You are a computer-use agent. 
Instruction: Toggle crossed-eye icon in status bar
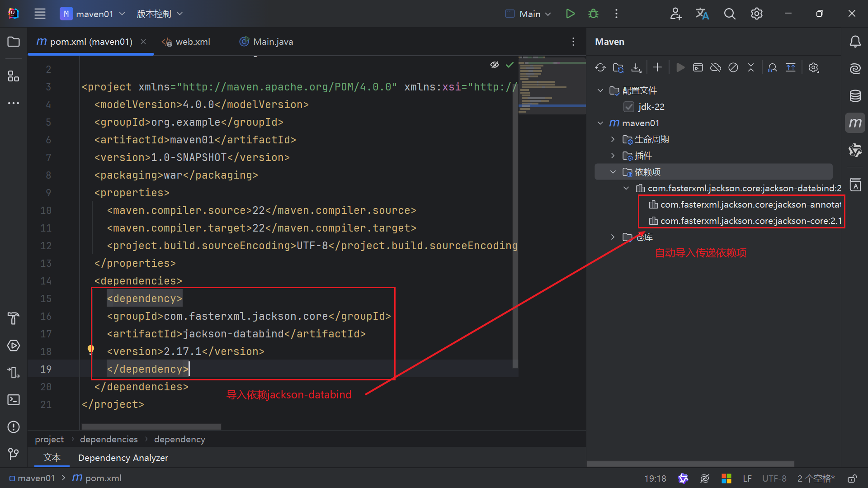pos(704,479)
